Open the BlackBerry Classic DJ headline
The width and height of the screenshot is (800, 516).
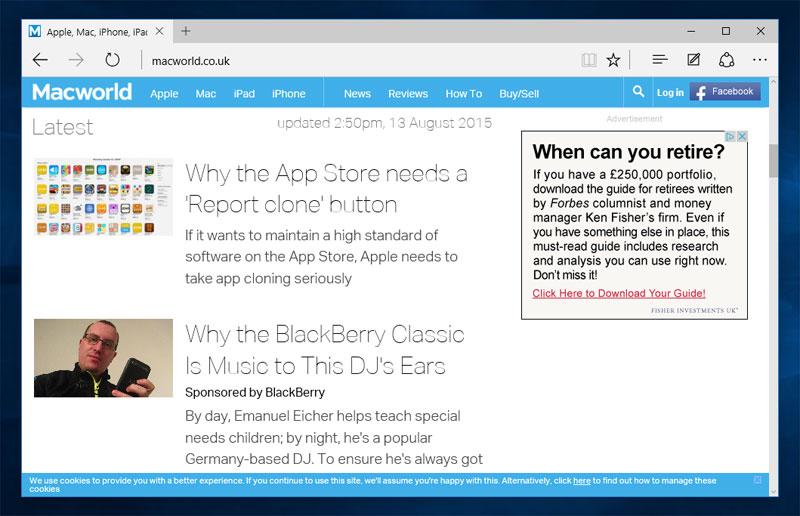coord(325,350)
